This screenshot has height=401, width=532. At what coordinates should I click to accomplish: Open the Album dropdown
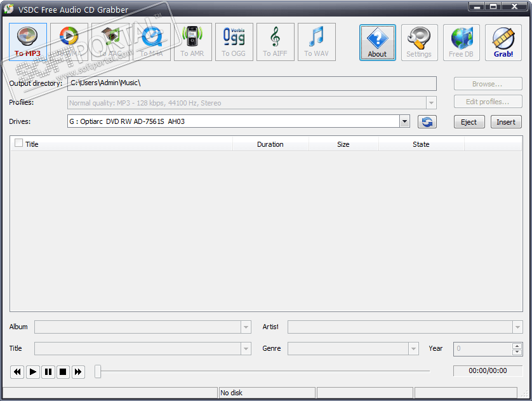pyautogui.click(x=246, y=327)
